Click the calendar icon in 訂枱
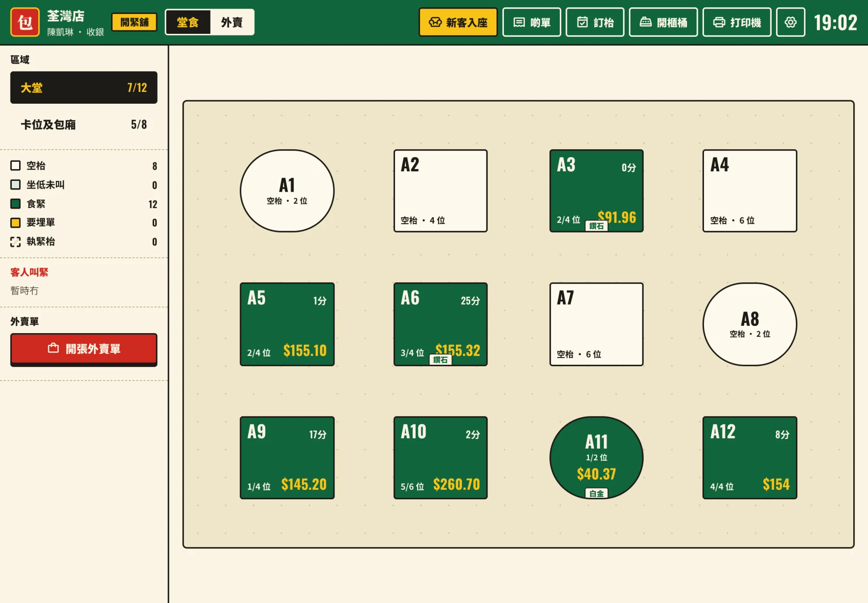 [x=582, y=22]
